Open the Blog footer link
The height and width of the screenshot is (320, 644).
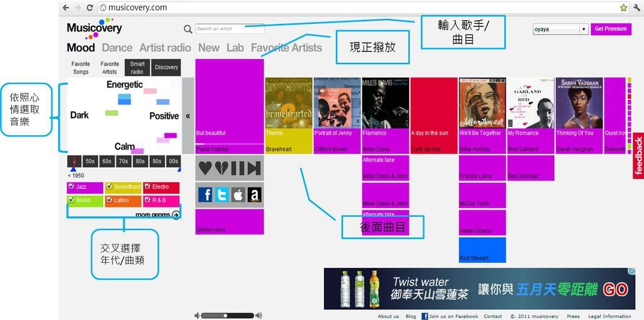[x=411, y=316]
